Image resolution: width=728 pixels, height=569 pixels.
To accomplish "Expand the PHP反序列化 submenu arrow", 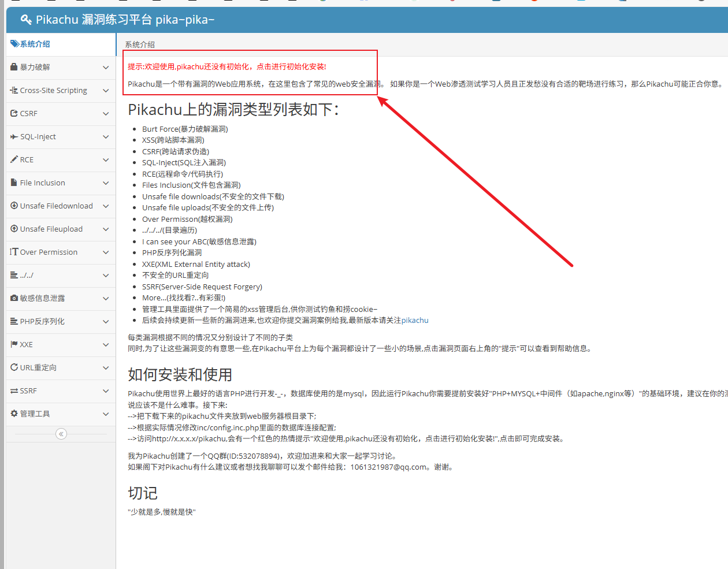I will click(106, 322).
